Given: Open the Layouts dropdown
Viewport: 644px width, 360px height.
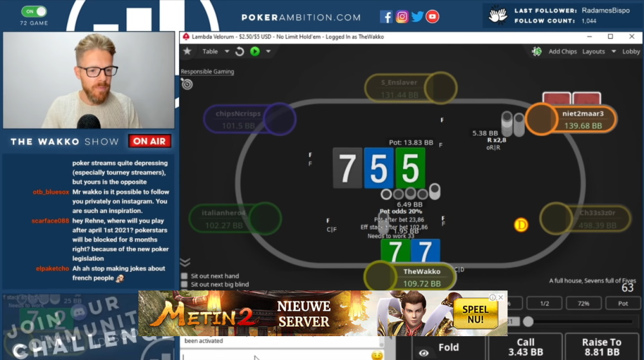Looking at the screenshot, I should point(599,52).
